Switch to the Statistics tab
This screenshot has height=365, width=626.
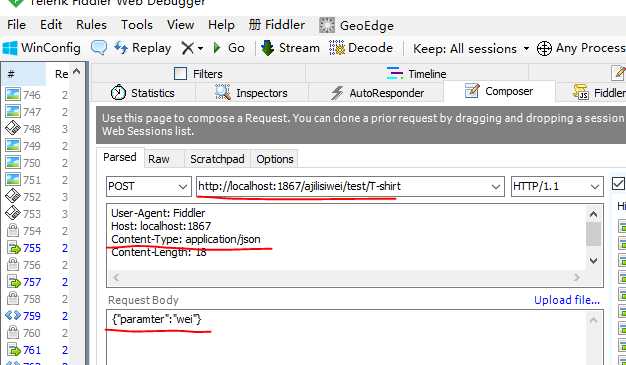tap(143, 93)
